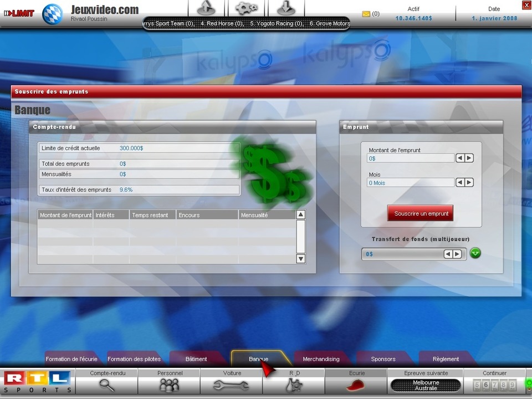Increase the loan Mois duration
532x399 pixels.
(x=469, y=182)
